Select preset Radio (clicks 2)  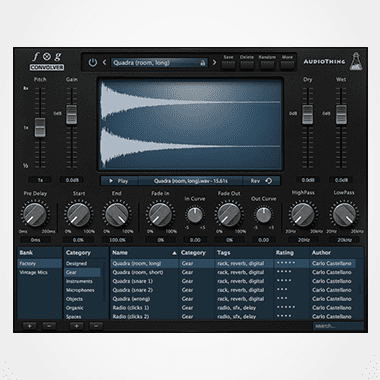(x=233, y=316)
